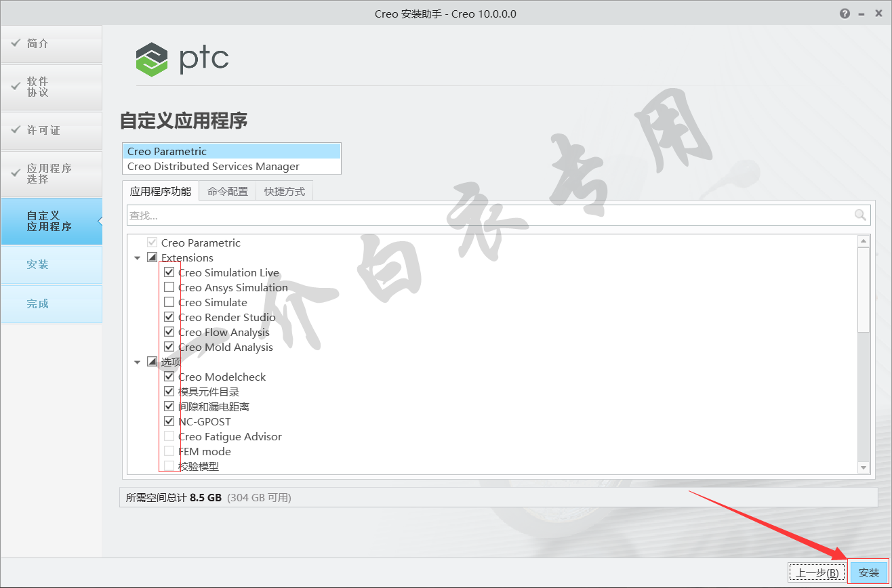Focus the 查找 search field
892x588 pixels.
tap(489, 215)
